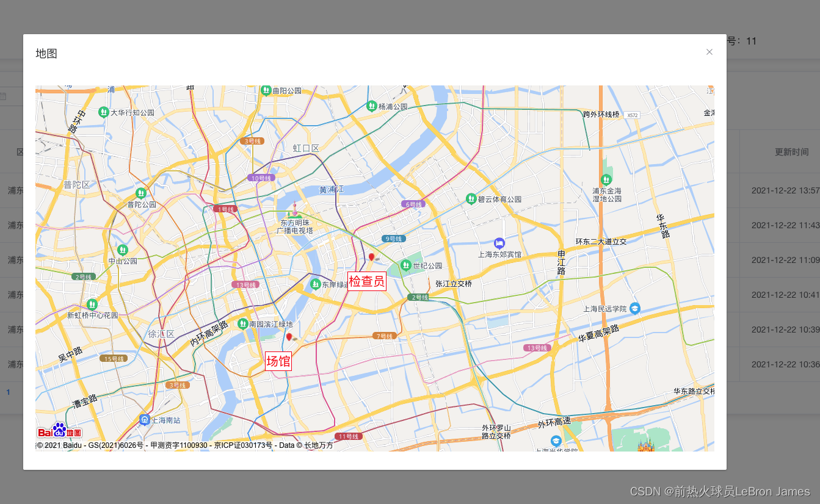Click the 东岸绿道 park icon

click(316, 284)
